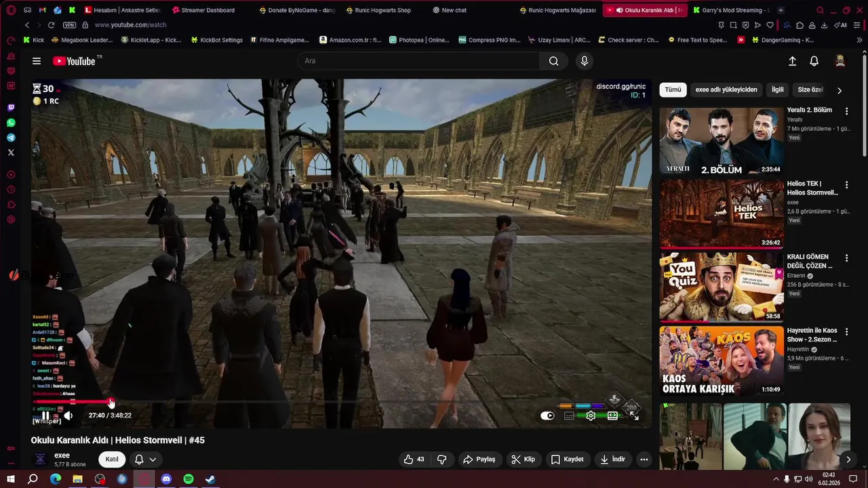This screenshot has width=868, height=488.
Task: Start voice search with microphone icon
Action: pyautogui.click(x=585, y=61)
